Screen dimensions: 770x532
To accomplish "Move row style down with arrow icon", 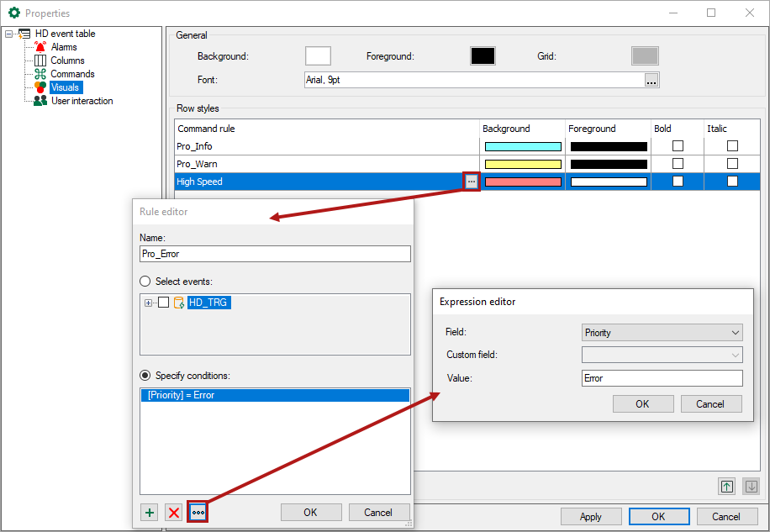I will coord(751,487).
